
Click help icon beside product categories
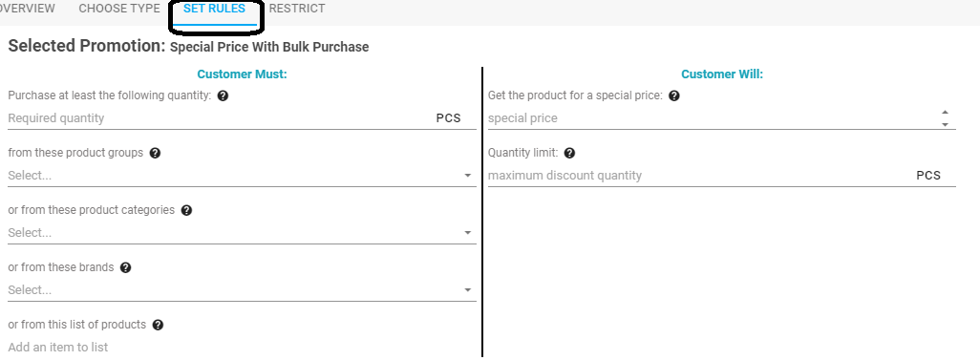(x=186, y=211)
